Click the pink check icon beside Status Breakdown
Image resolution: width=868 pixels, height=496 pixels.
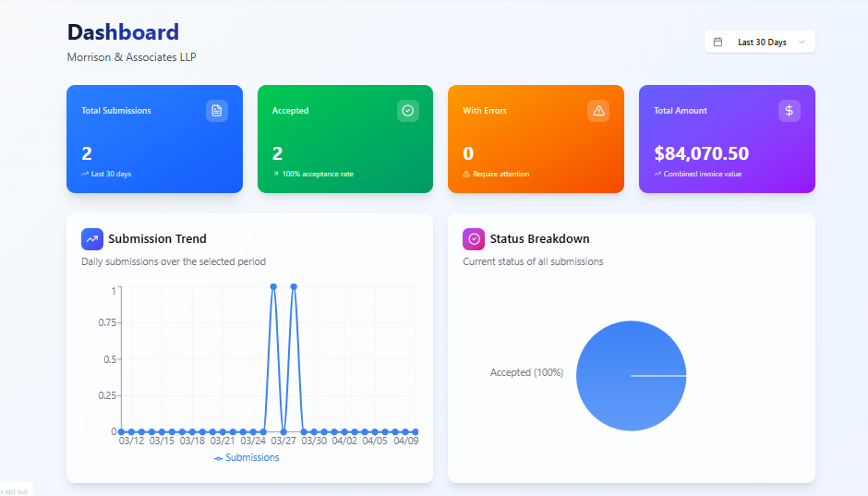(474, 239)
